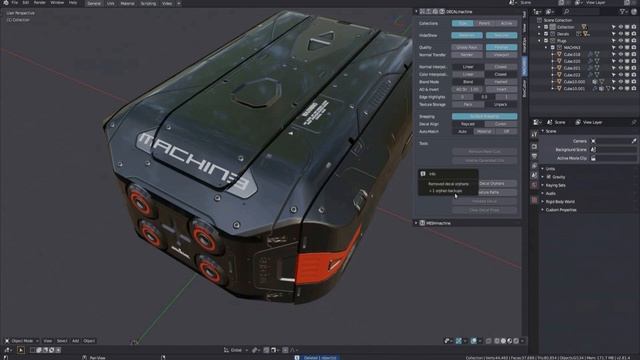
Task: Expand the MESHmachine panel
Action: pyautogui.click(x=416, y=223)
